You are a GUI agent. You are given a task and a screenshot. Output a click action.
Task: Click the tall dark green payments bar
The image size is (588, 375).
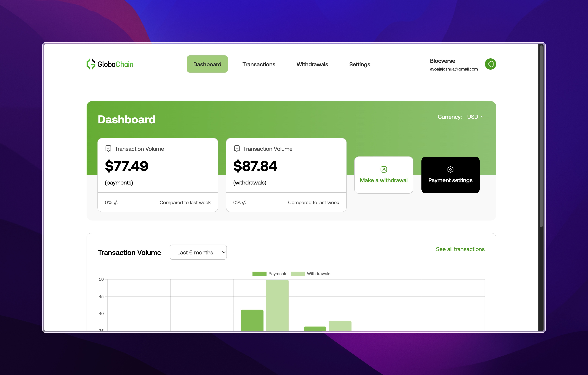252,320
